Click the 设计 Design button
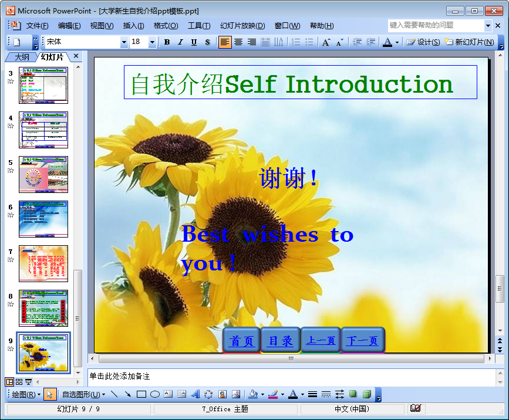The height and width of the screenshot is (420, 509). pos(423,42)
